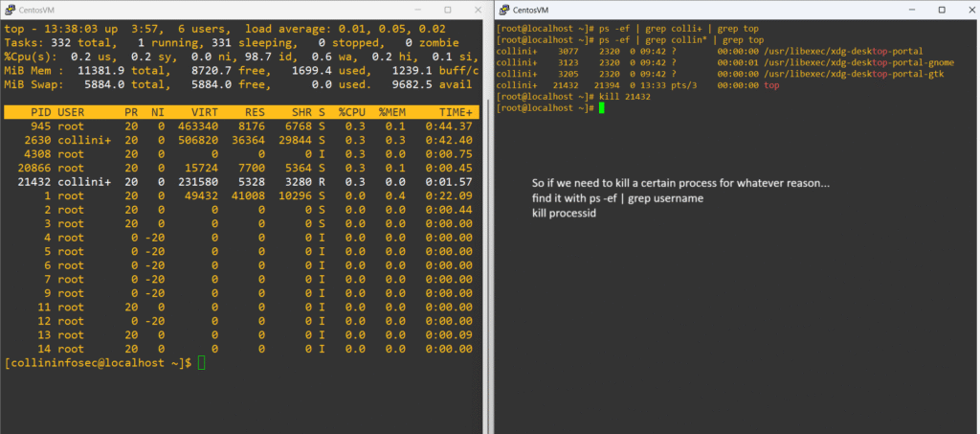Click the PuTTY icon in right CentosVM window
Screen dimensions: 980x434
click(505, 10)
